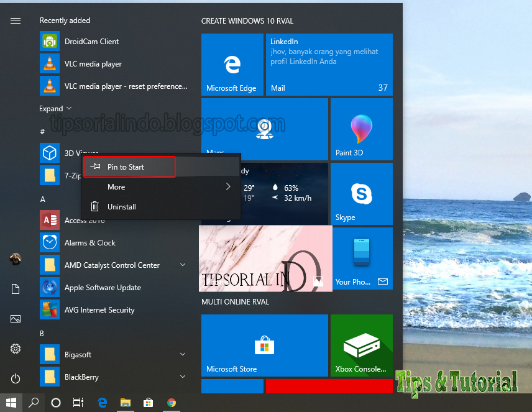The image size is (532, 412).
Task: Open the Weather tile showing 29°
Action: tap(284, 194)
